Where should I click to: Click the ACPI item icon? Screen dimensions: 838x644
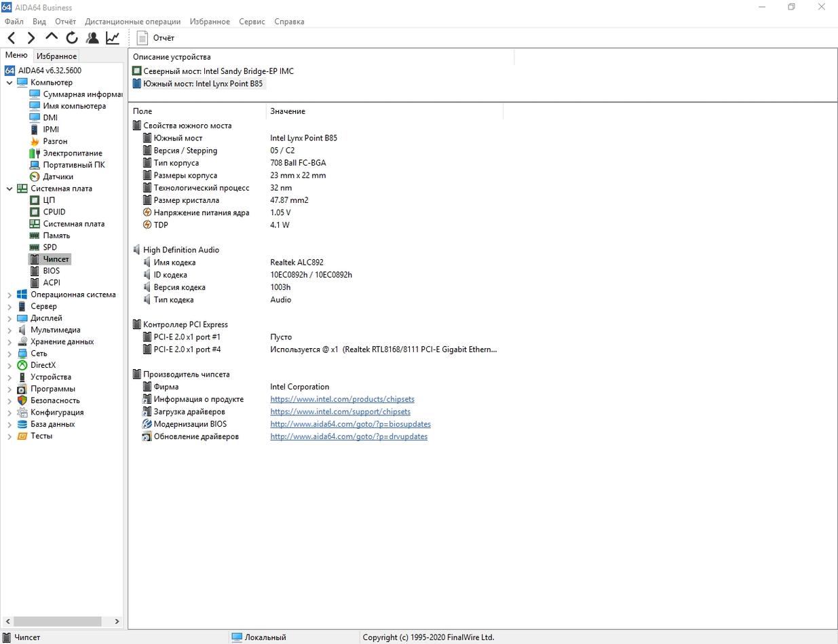[x=35, y=282]
